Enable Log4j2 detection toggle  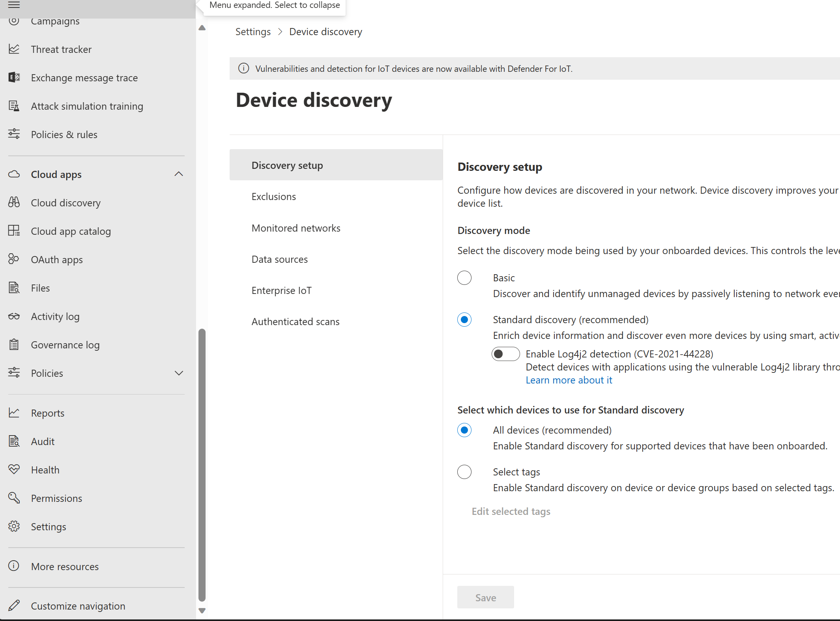506,354
